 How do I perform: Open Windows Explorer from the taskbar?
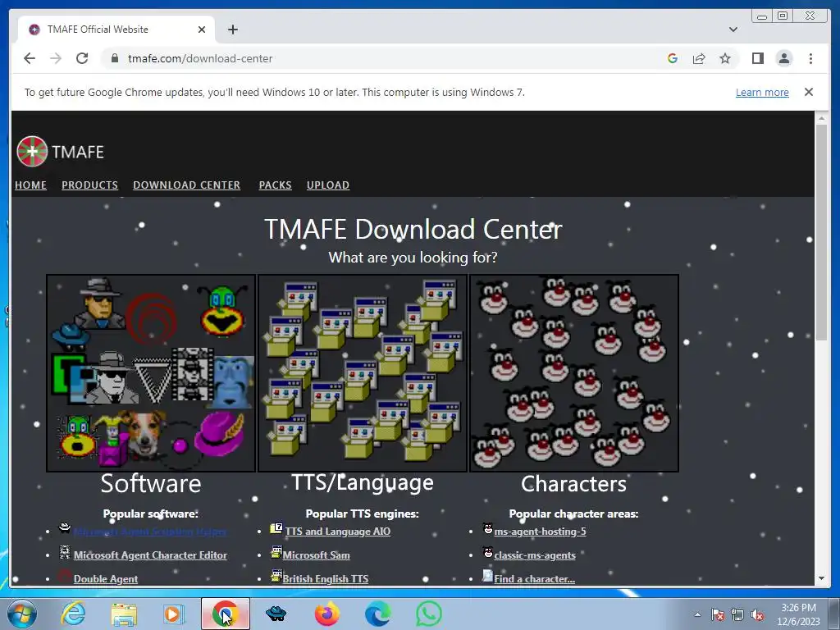click(125, 614)
